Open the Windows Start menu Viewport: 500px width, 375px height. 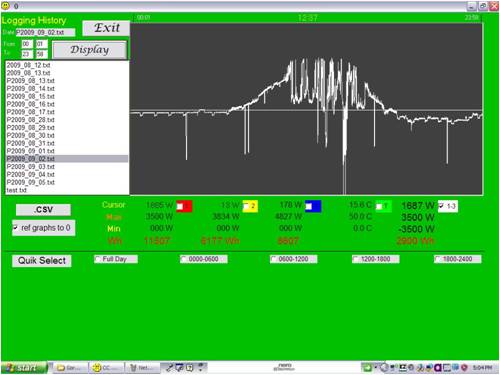24,368
